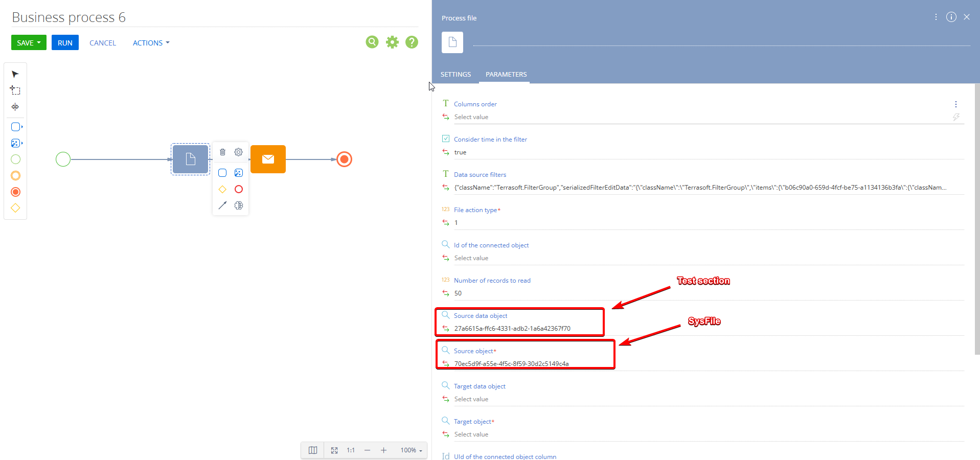980x460 pixels.
Task: Select the dashed-rectangle lasso selection tool
Action: click(15, 90)
